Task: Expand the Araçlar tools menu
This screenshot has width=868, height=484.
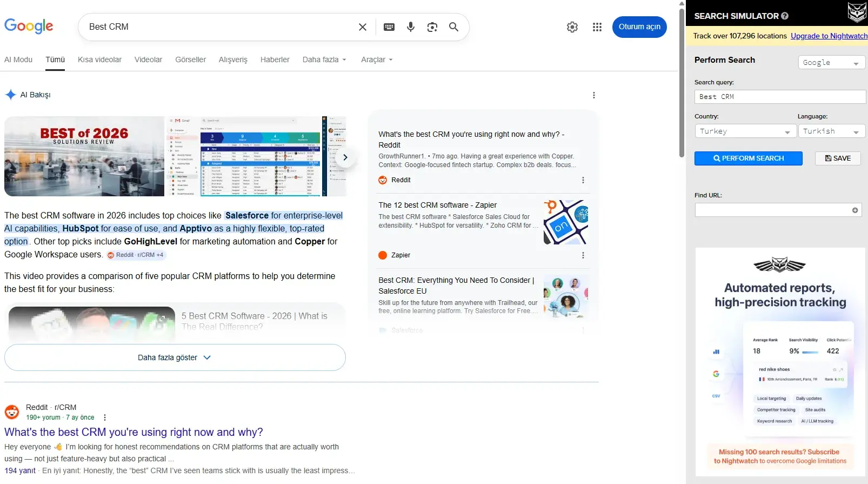Action: [x=377, y=59]
